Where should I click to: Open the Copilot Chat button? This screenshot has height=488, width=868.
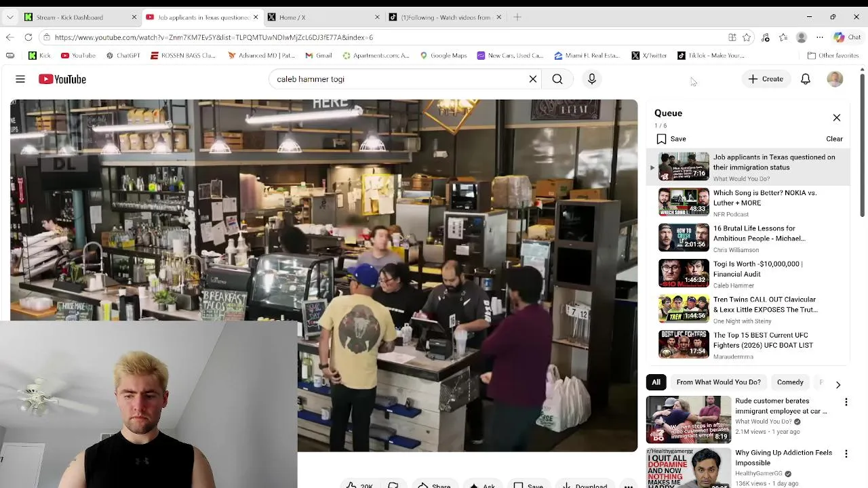[x=847, y=37]
